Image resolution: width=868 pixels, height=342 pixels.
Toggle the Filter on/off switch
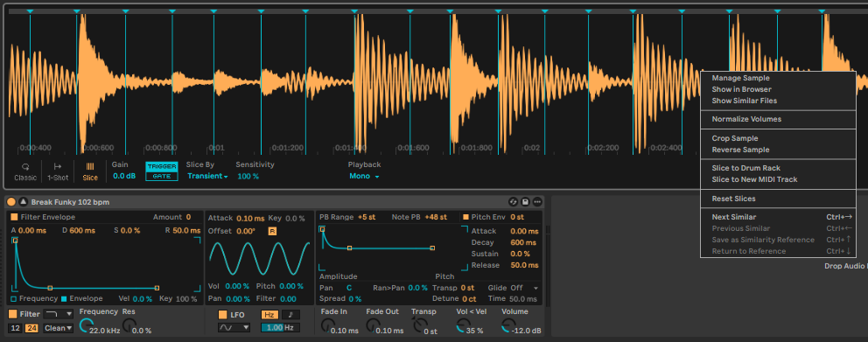coord(12,314)
